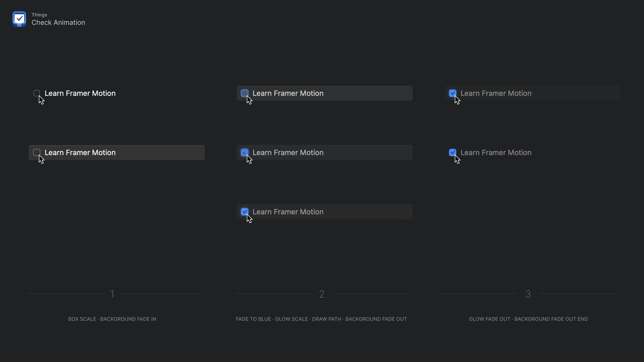Tick the unchecked checkbox in the unhighlighted step 1 row

click(x=37, y=93)
